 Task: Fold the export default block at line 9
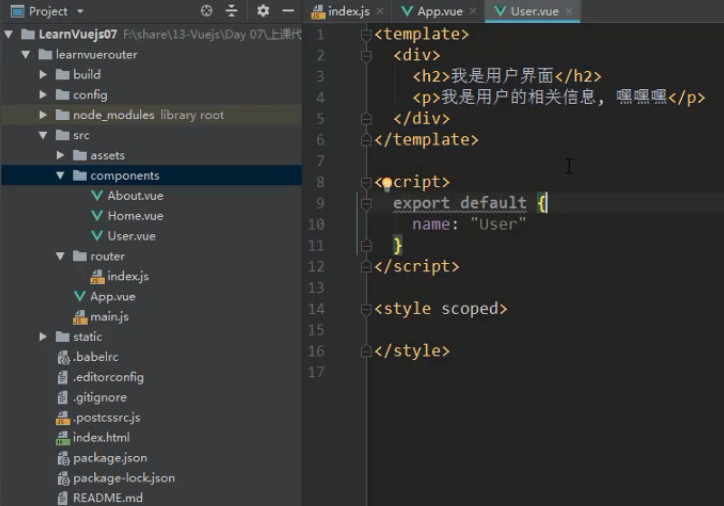pos(366,204)
